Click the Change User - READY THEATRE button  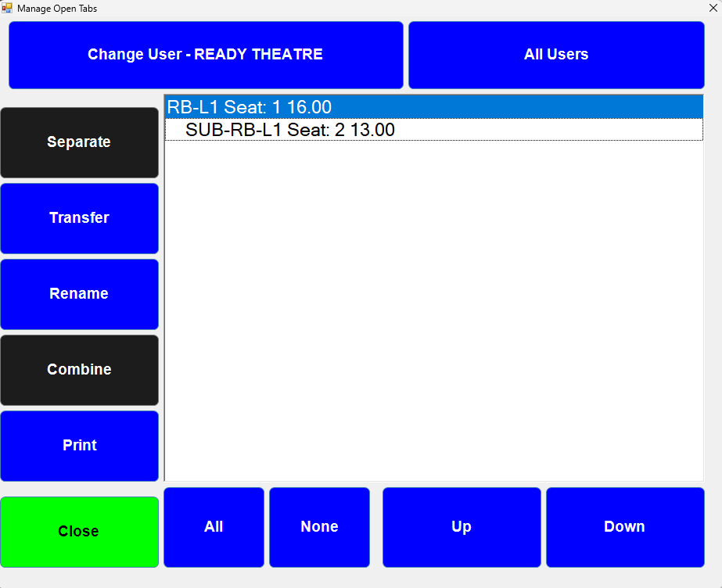(x=206, y=55)
